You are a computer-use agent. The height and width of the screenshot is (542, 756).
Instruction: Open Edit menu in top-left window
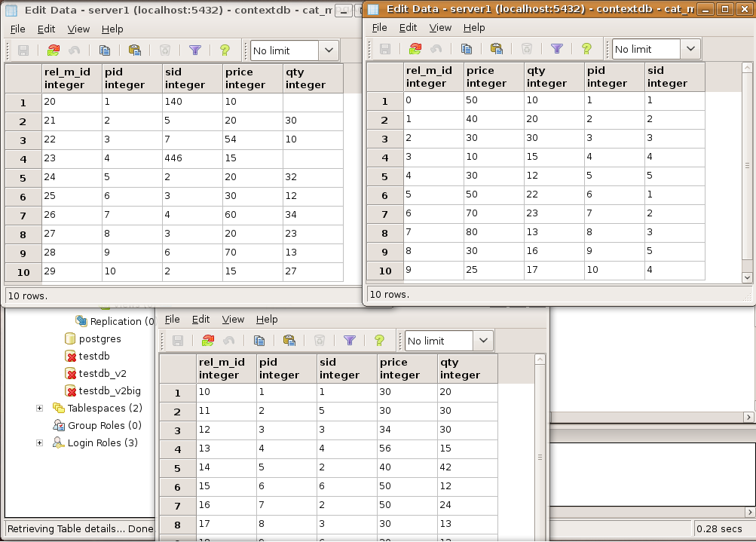pos(46,29)
